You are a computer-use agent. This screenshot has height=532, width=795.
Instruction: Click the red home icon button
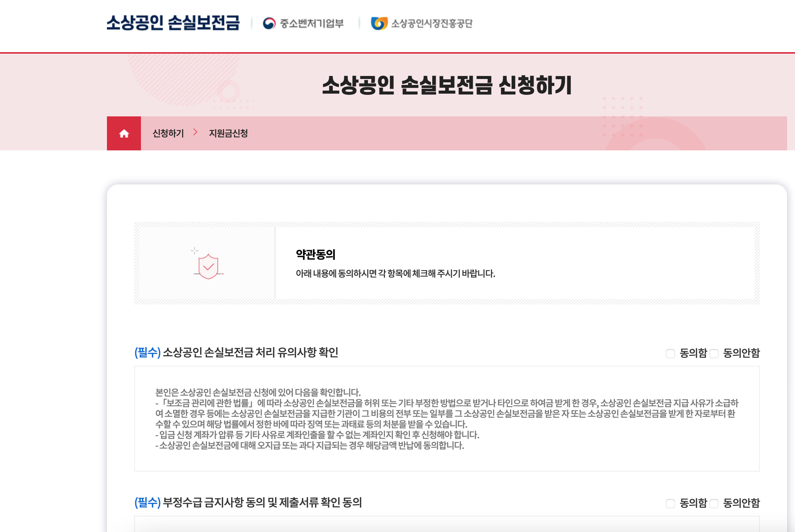[124, 133]
